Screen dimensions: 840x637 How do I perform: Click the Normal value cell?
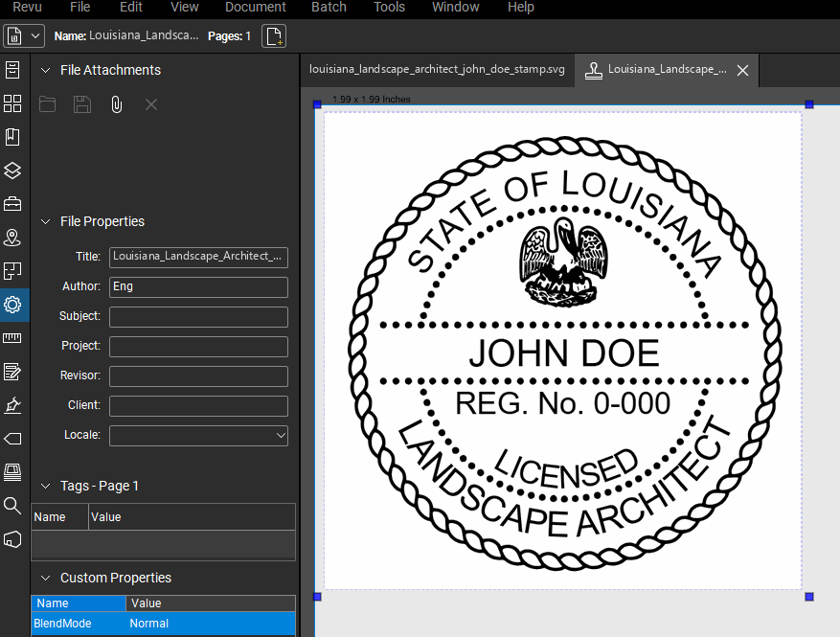[x=148, y=624]
